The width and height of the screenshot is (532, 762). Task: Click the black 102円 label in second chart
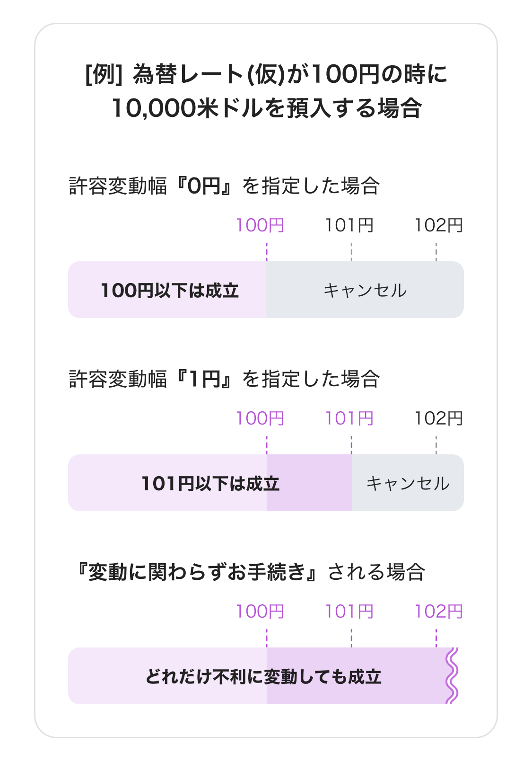[x=438, y=418]
